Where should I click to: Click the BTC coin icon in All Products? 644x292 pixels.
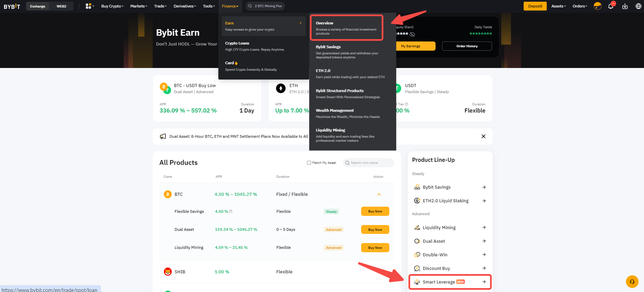(168, 194)
